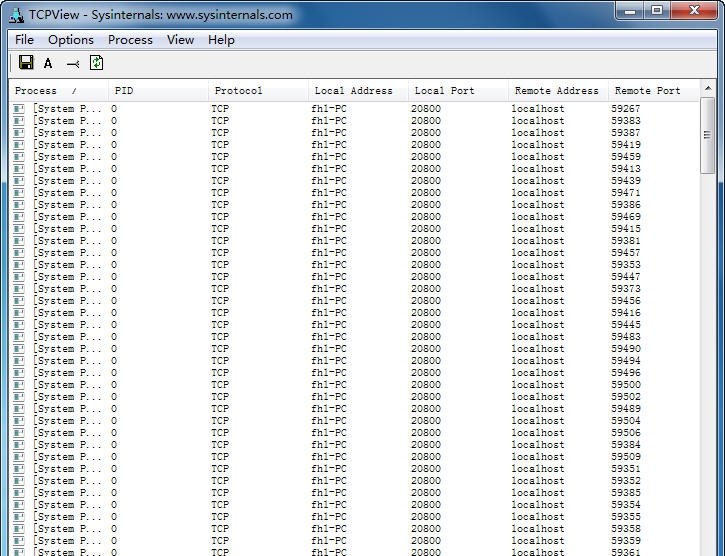Select remote port 59445 cell
Screen dimensions: 725x556
626,325
